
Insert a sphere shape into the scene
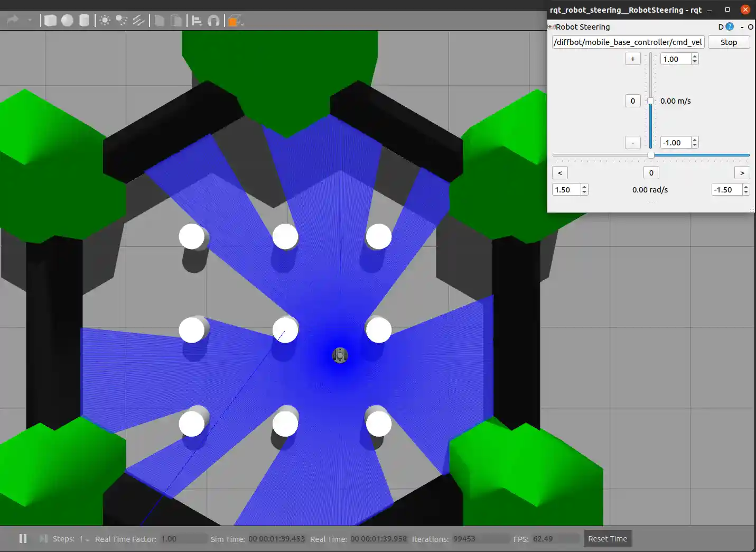coord(67,21)
